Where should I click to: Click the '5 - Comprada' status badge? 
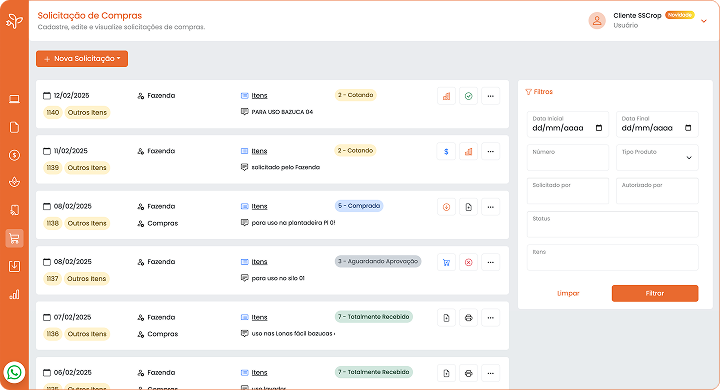359,206
